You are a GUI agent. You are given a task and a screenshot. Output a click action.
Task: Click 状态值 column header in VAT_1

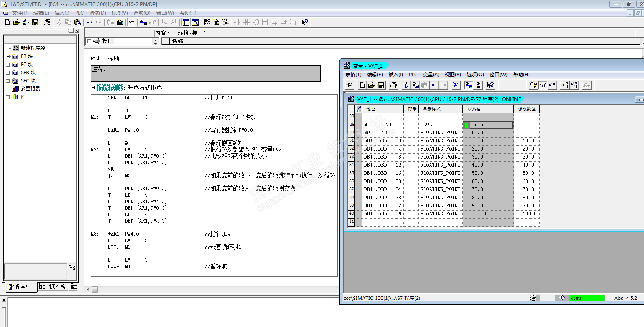tap(488, 109)
